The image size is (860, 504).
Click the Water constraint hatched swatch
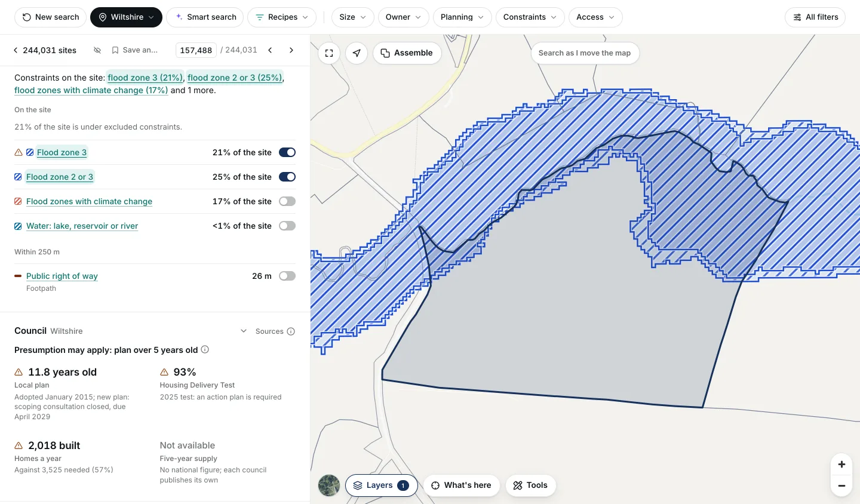pyautogui.click(x=18, y=226)
